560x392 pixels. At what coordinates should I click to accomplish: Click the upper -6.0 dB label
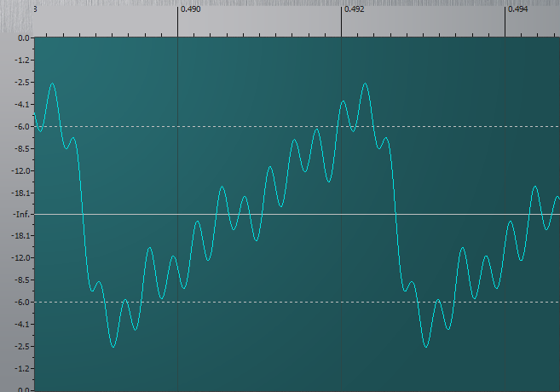(x=22, y=127)
